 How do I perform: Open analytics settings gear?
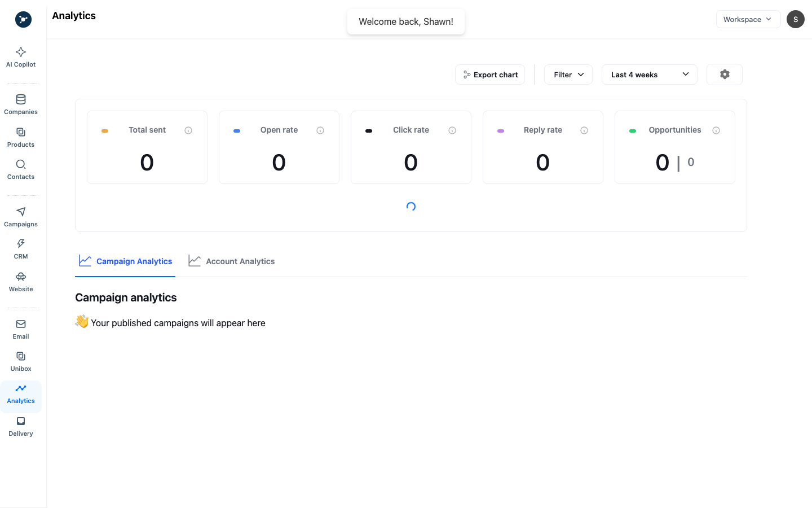point(725,75)
